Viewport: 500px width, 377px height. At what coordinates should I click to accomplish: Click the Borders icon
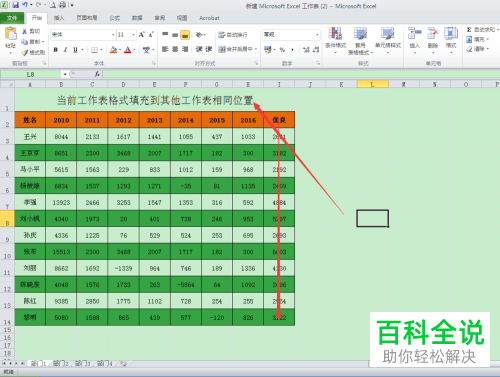point(95,50)
